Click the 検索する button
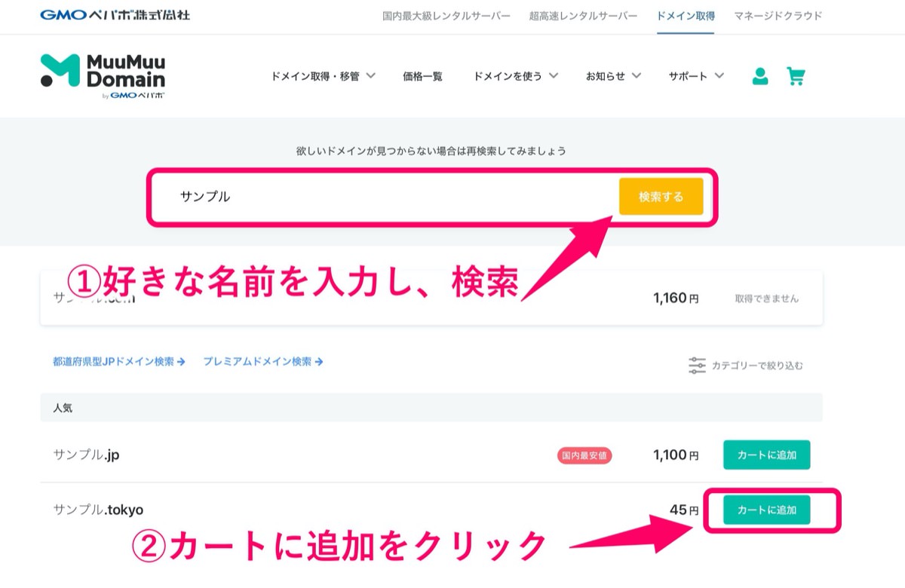 (x=661, y=197)
